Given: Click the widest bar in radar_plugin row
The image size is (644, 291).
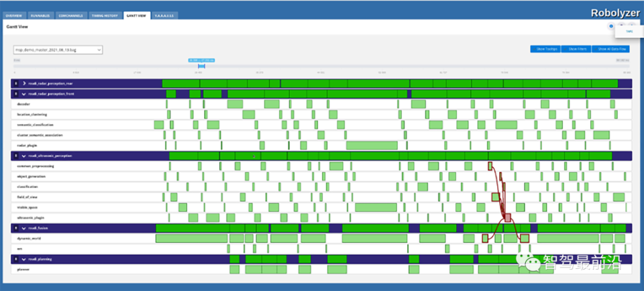Looking at the screenshot, I should click(x=372, y=145).
